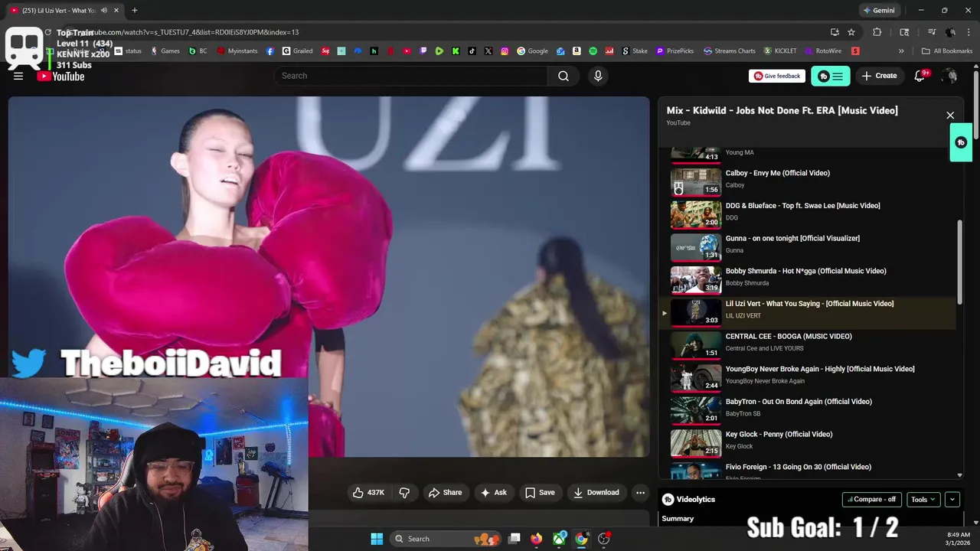Expand the bookmarks overflow chevron
Screen dimensions: 980x551
coord(901,51)
